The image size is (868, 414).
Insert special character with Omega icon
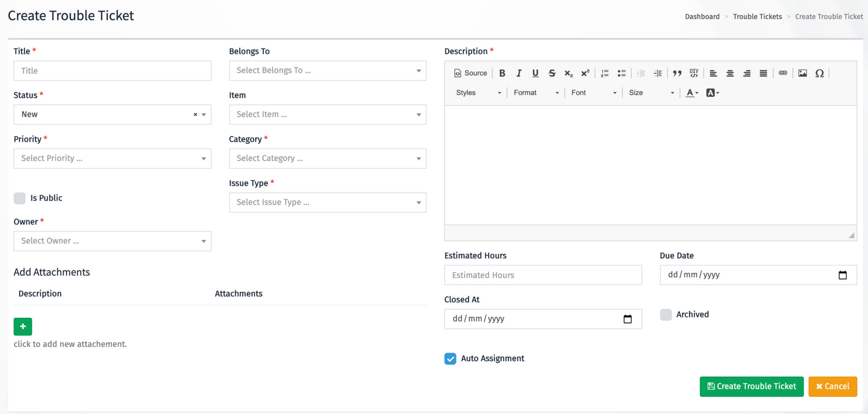coord(819,73)
